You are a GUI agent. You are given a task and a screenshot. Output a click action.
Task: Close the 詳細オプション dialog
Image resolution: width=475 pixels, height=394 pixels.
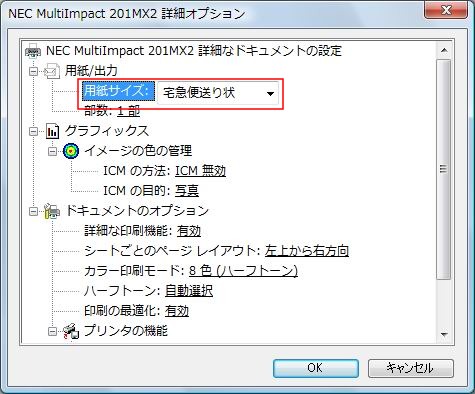(x=446, y=10)
